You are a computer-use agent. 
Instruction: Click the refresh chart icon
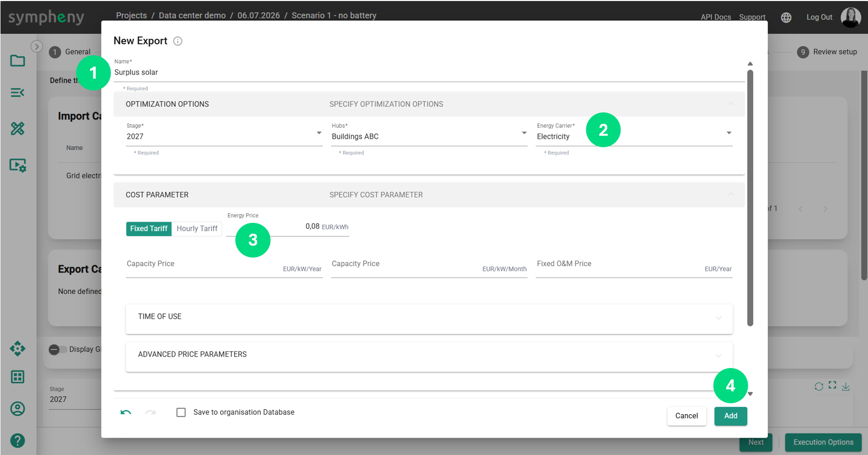tap(819, 386)
